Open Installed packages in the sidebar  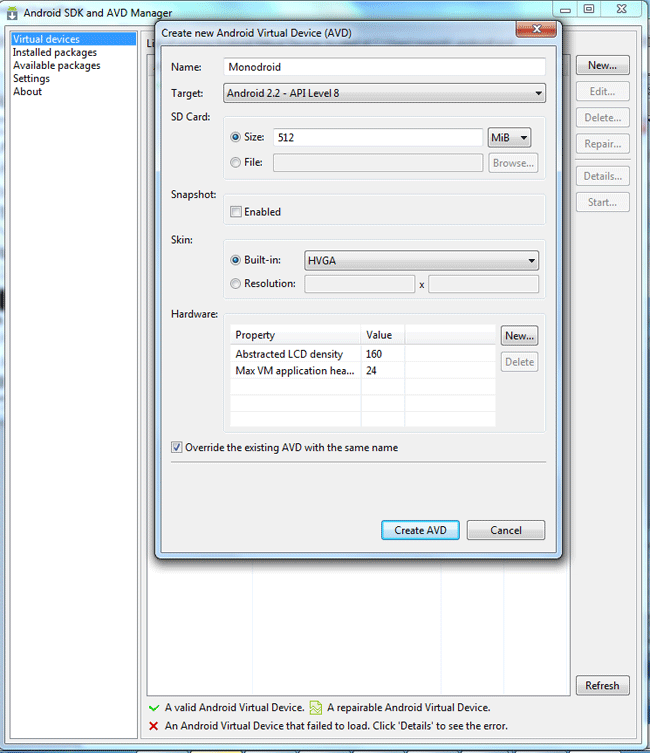click(55, 52)
